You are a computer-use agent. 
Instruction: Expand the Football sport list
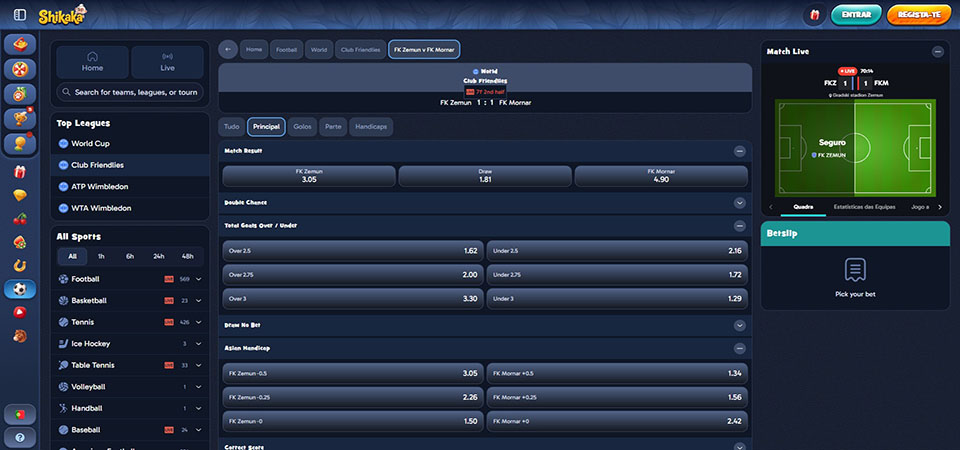pyautogui.click(x=198, y=279)
